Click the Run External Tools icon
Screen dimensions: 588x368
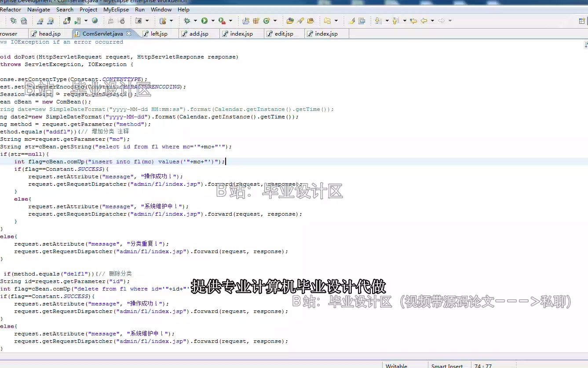pyautogui.click(x=222, y=21)
